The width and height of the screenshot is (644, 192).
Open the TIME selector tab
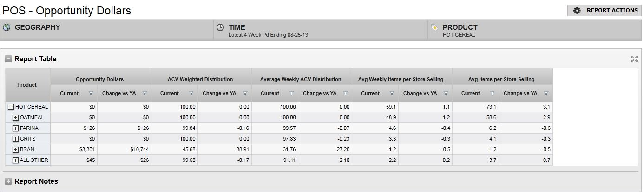coord(320,30)
